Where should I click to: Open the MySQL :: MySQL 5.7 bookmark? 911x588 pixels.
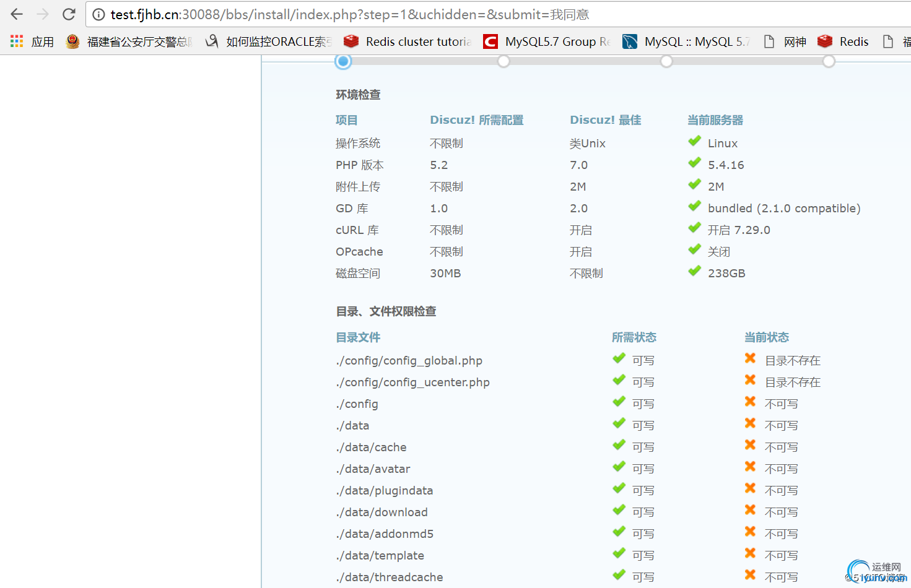point(686,41)
